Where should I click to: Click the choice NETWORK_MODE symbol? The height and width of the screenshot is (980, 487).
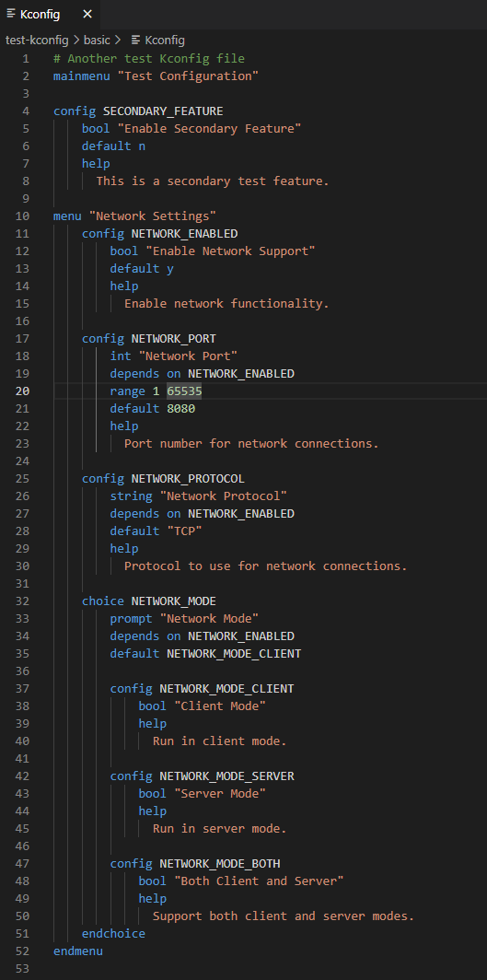[174, 601]
